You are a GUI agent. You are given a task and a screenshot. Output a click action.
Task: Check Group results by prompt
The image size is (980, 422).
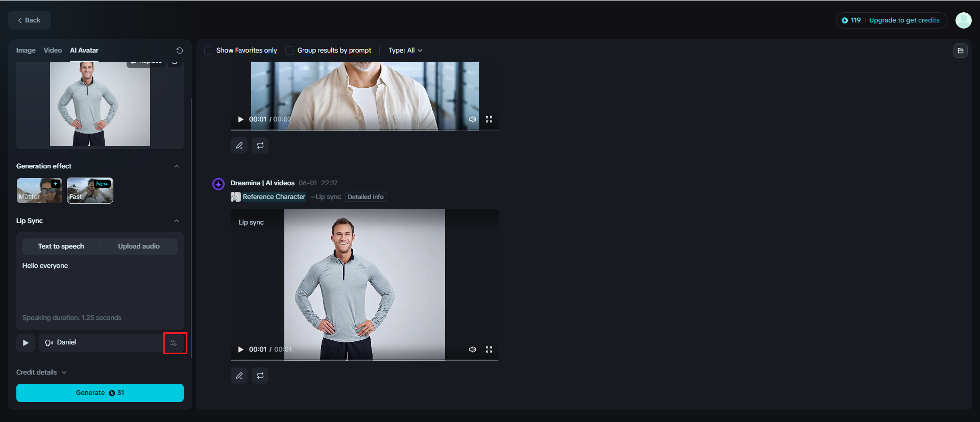point(289,51)
